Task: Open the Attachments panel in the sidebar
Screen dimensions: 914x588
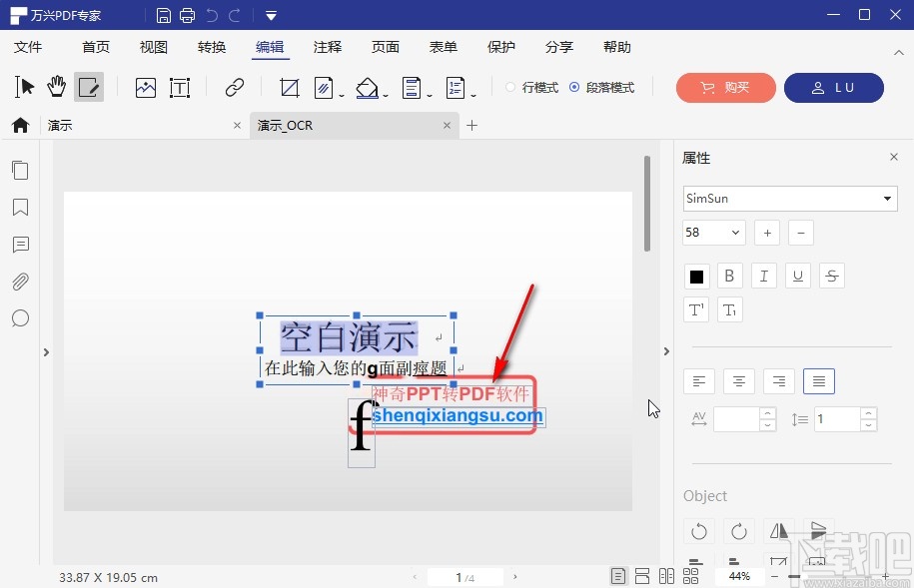Action: pyautogui.click(x=20, y=282)
